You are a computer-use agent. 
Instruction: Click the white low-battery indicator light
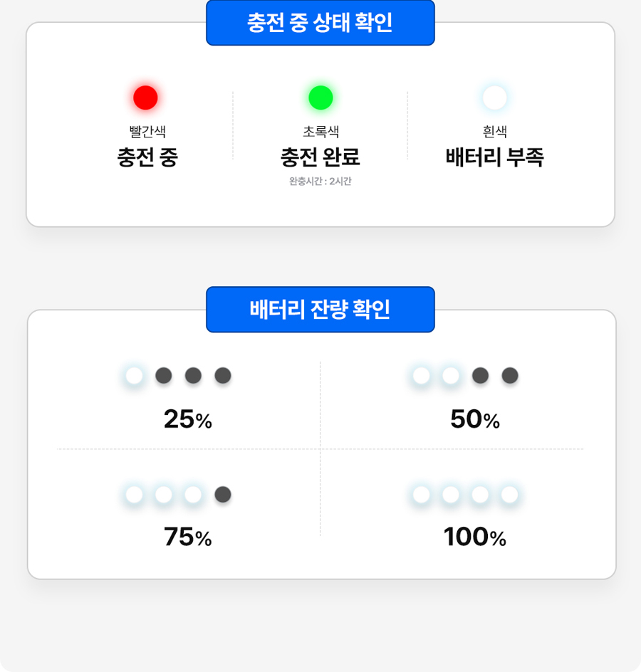pyautogui.click(x=494, y=98)
